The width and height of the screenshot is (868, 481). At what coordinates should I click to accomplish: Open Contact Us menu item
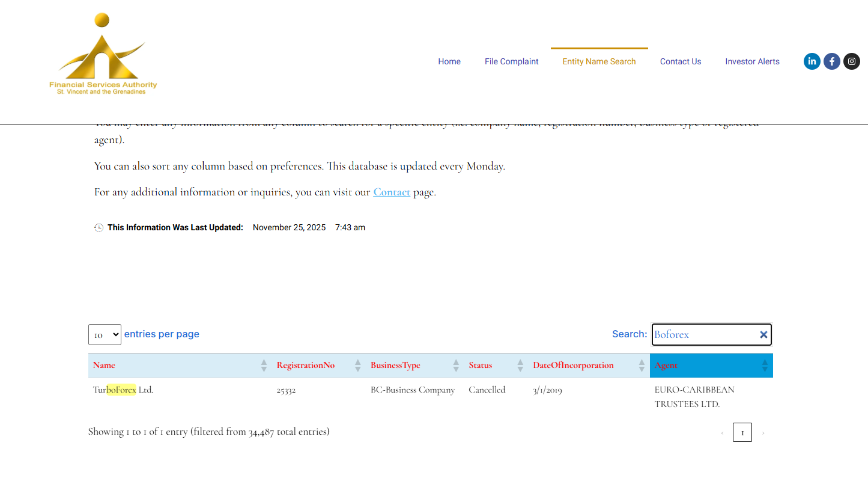click(680, 61)
